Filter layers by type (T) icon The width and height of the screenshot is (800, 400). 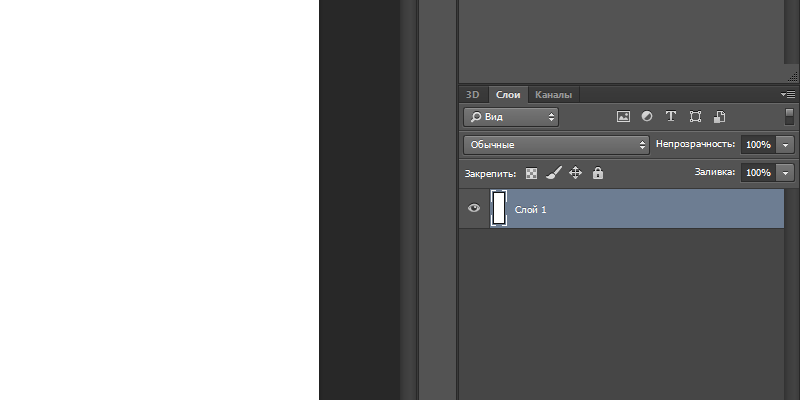[671, 117]
